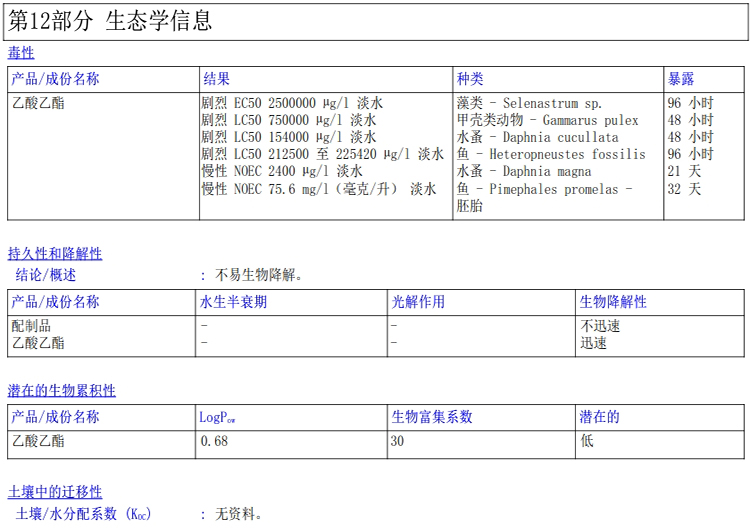Click the 光解作用 column header
The image size is (750, 529).
tap(418, 302)
